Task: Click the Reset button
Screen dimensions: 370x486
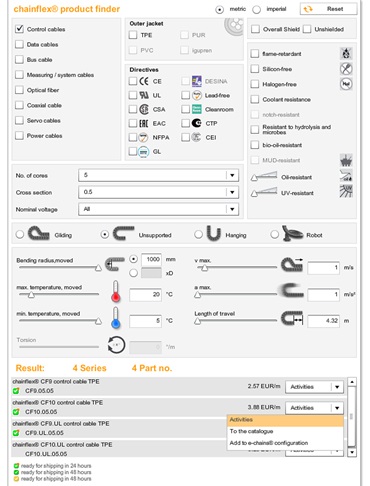Action: tap(329, 9)
